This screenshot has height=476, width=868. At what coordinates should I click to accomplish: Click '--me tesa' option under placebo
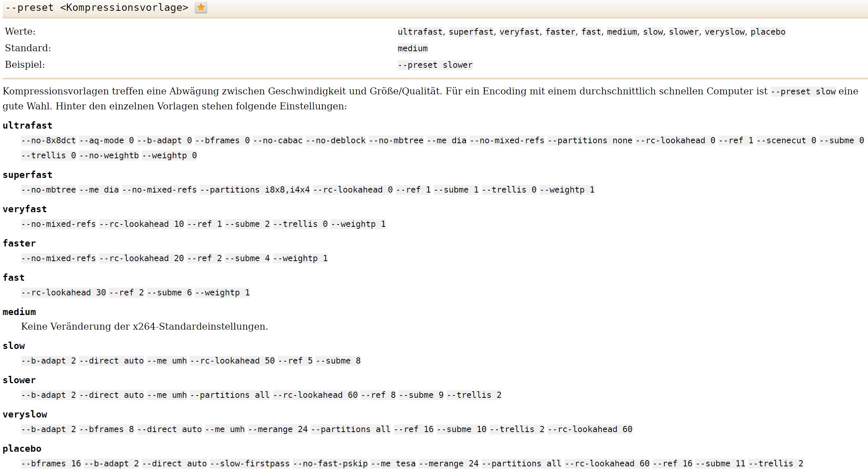pos(393,464)
